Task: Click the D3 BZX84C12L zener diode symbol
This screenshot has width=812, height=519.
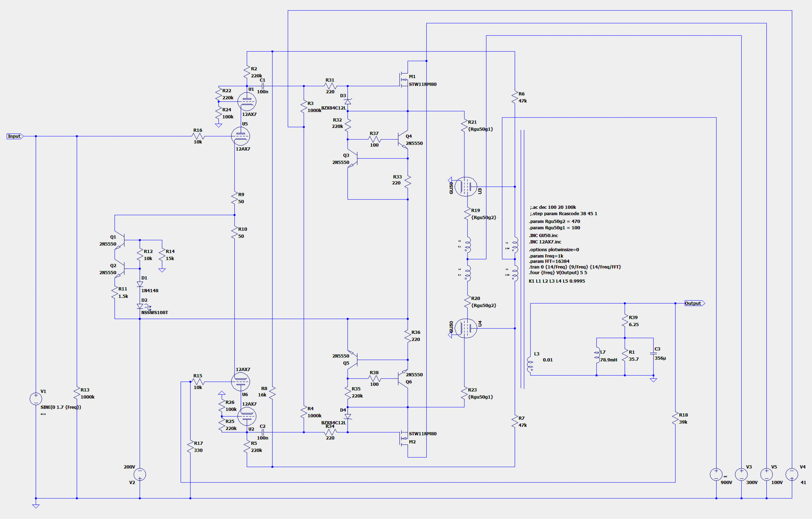Action: 348,101
